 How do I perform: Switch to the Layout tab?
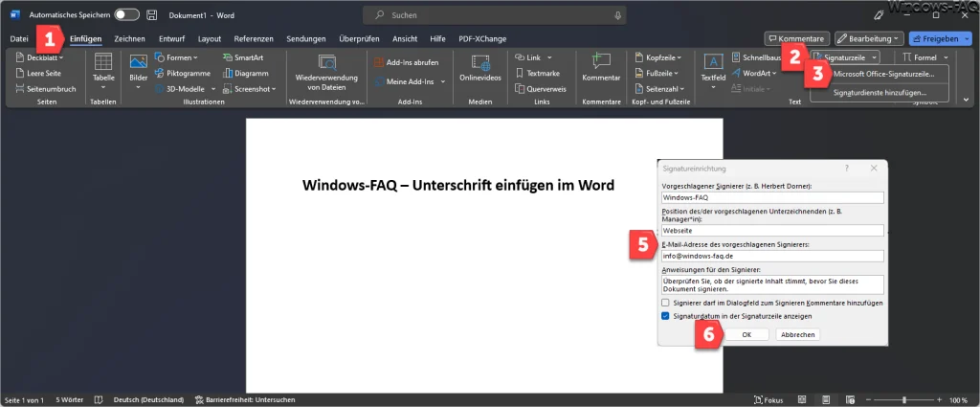pyautogui.click(x=210, y=38)
